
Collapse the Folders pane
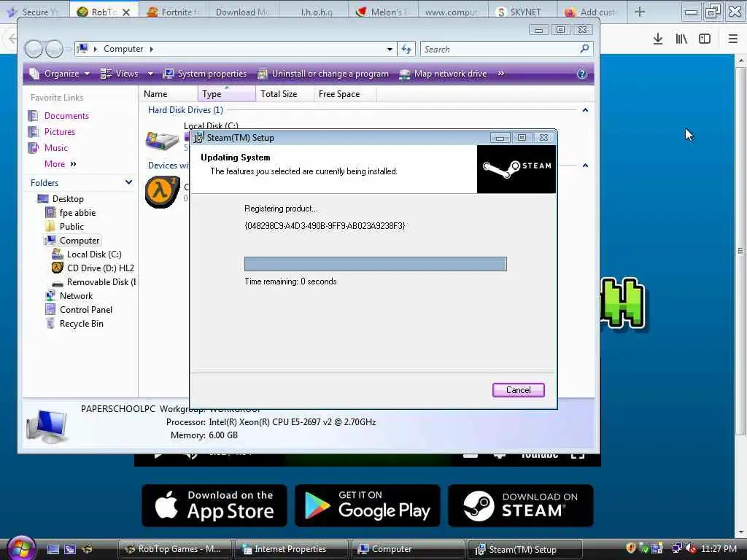click(128, 182)
